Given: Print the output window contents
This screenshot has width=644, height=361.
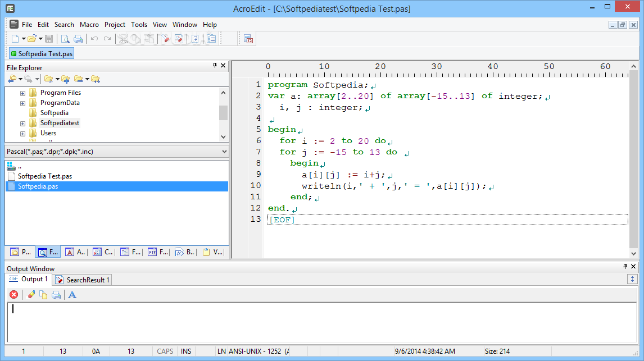Looking at the screenshot, I should click(56, 295).
